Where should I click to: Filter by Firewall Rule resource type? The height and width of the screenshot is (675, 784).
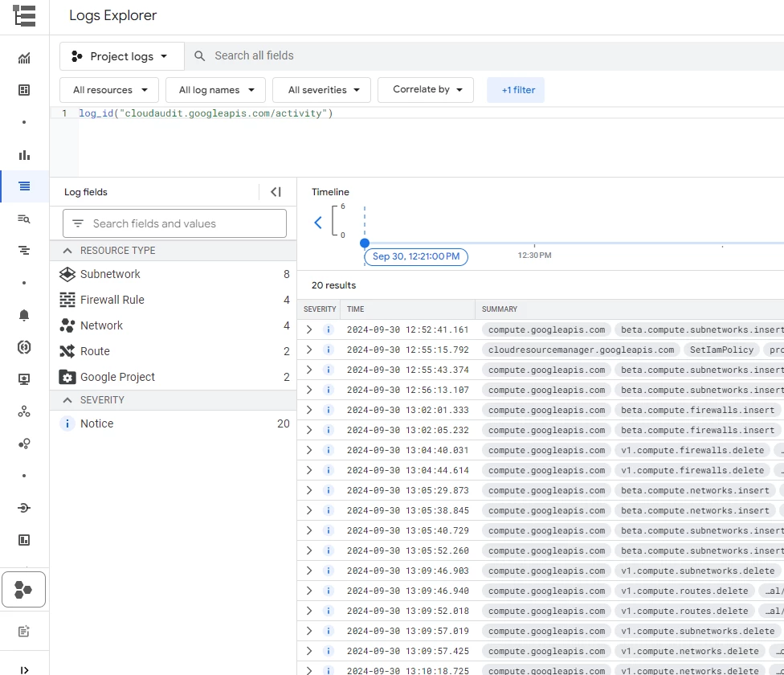[x=173, y=300]
